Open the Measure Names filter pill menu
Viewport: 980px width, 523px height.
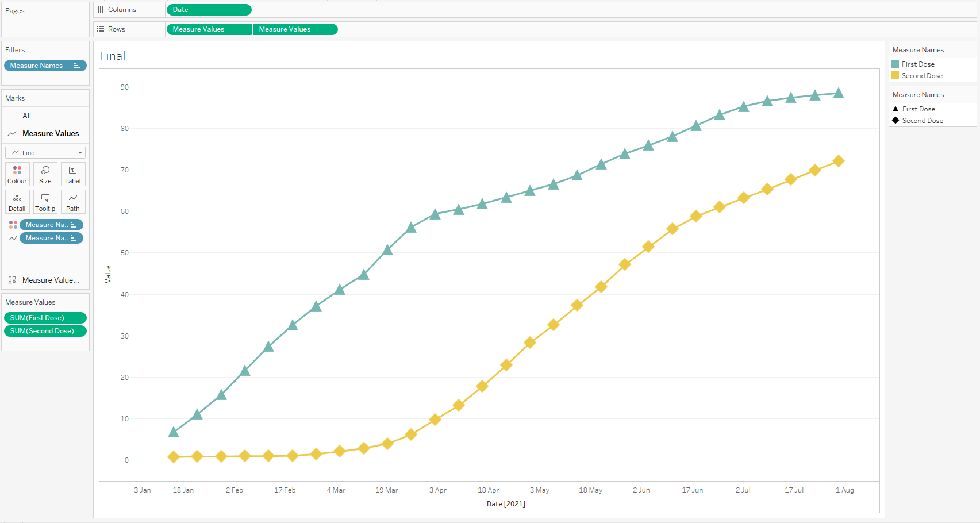pos(45,66)
